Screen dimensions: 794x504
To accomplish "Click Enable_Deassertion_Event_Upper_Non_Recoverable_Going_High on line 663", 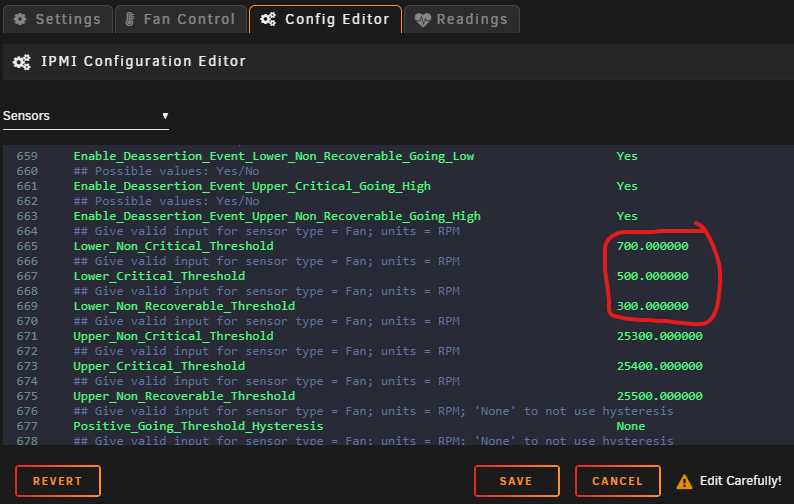I will point(277,216).
